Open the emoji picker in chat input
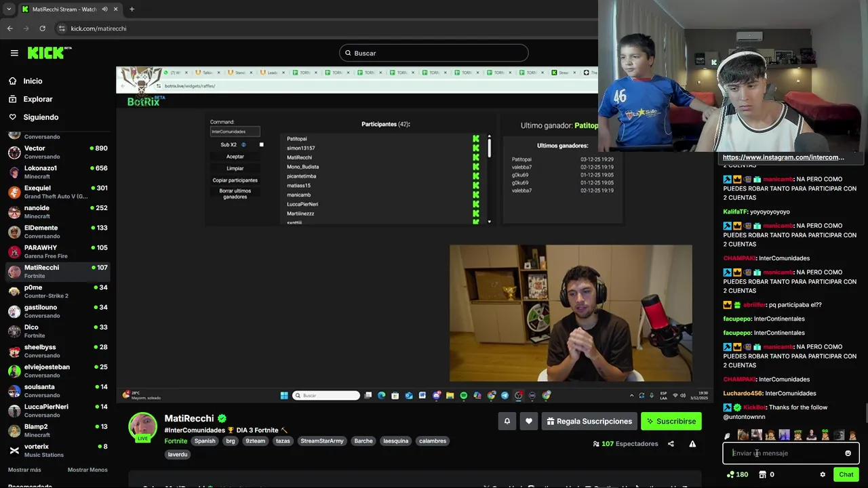Image resolution: width=868 pixels, height=488 pixels. tap(848, 453)
